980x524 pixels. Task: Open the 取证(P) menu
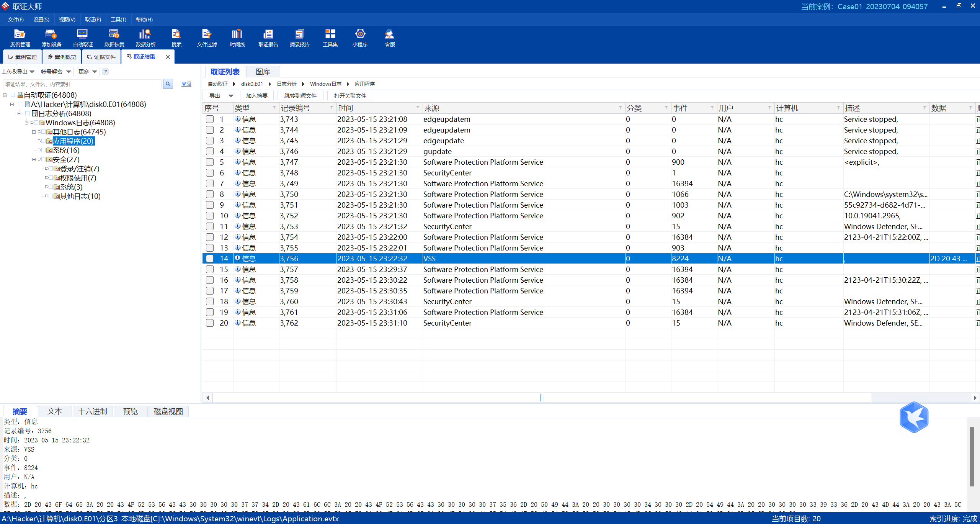pos(93,20)
